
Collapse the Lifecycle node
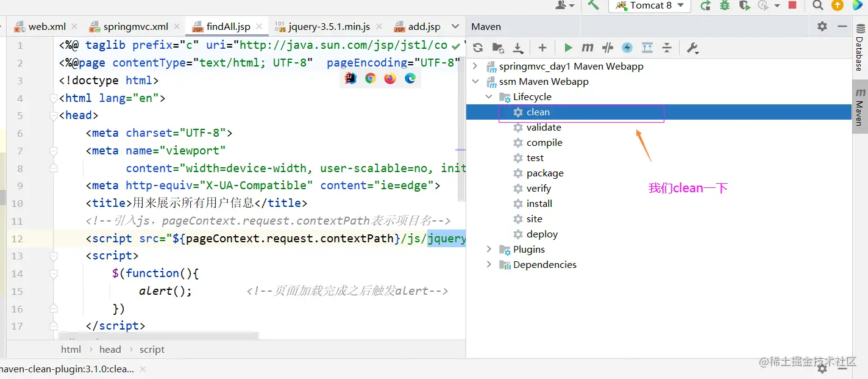pyautogui.click(x=489, y=96)
